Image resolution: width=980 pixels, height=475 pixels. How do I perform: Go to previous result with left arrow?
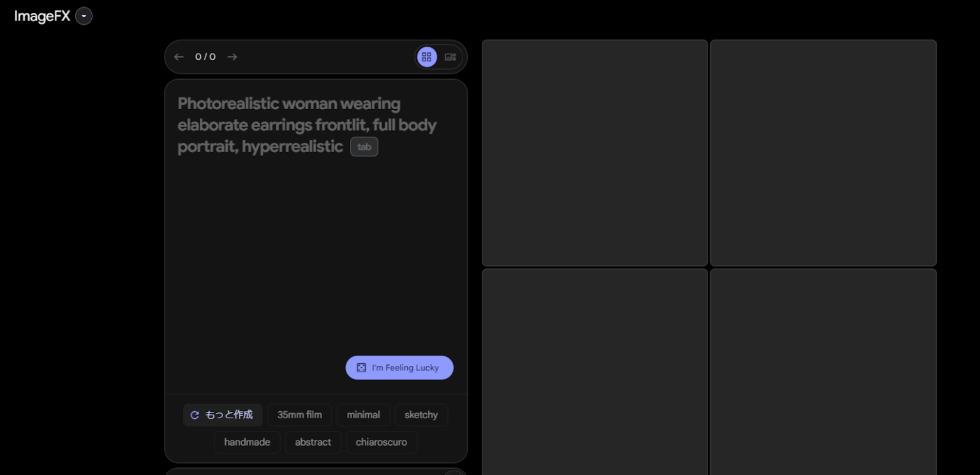click(x=179, y=57)
